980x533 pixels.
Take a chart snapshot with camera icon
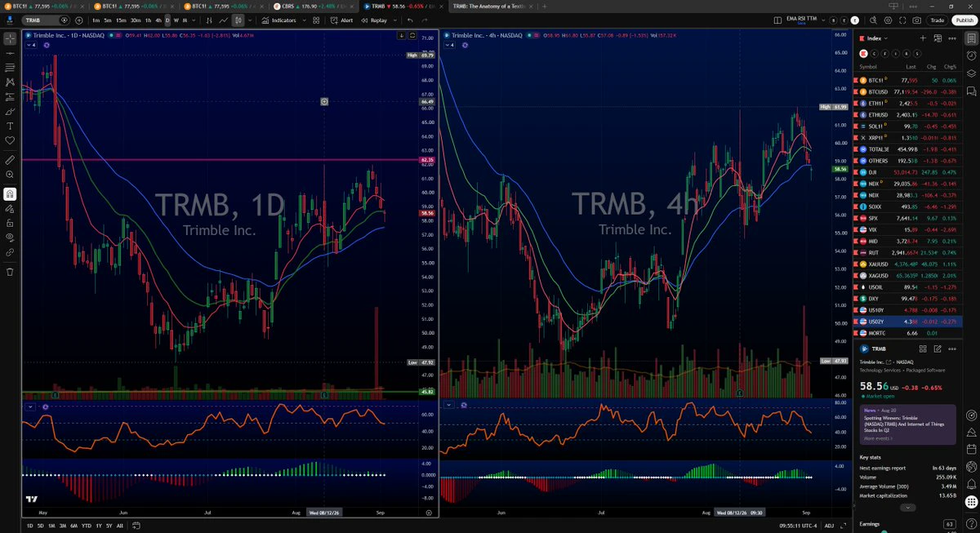(916, 20)
